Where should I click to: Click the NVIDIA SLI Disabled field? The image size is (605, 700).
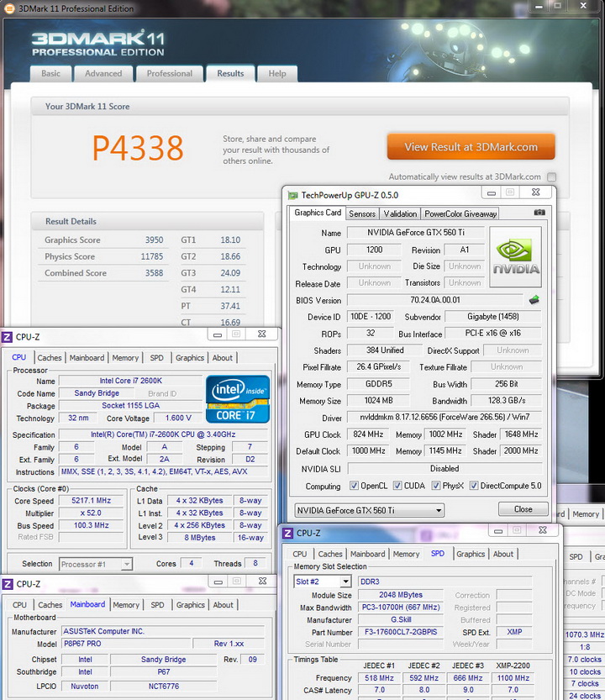coord(445,468)
